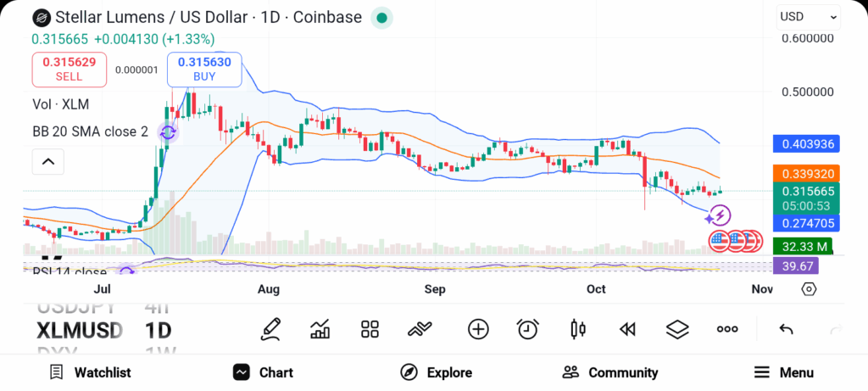Undo the last action with the arrow

(786, 329)
